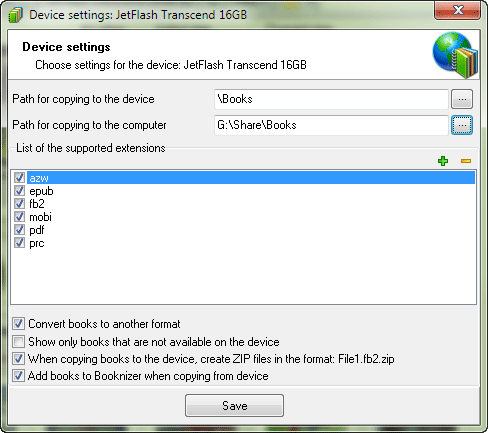This screenshot has width=488, height=433.
Task: Click the 'Path for copying to the computer' label
Action: pyautogui.click(x=89, y=125)
